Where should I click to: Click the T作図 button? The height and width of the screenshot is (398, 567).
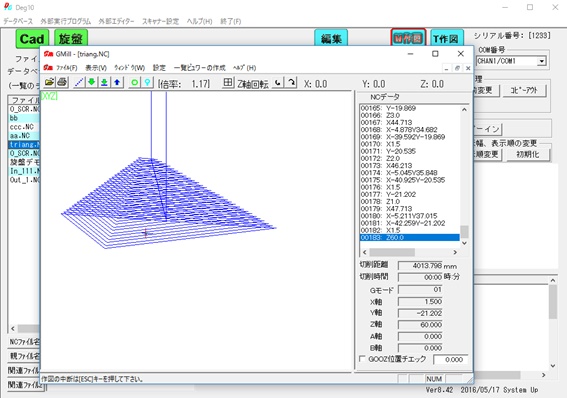(x=447, y=38)
